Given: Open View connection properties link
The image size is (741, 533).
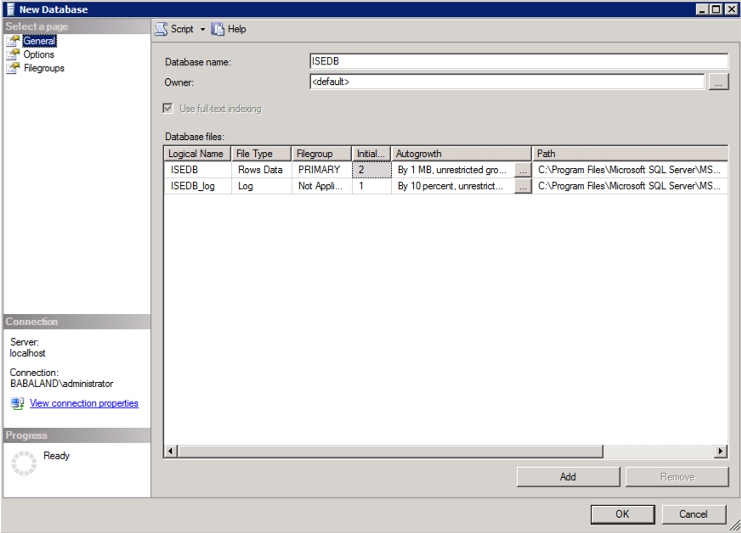Looking at the screenshot, I should point(84,403).
